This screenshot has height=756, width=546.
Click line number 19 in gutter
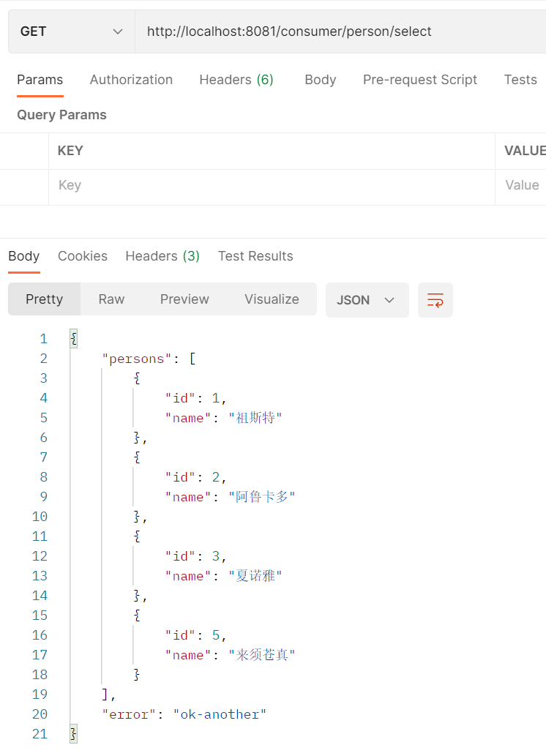[x=40, y=695]
